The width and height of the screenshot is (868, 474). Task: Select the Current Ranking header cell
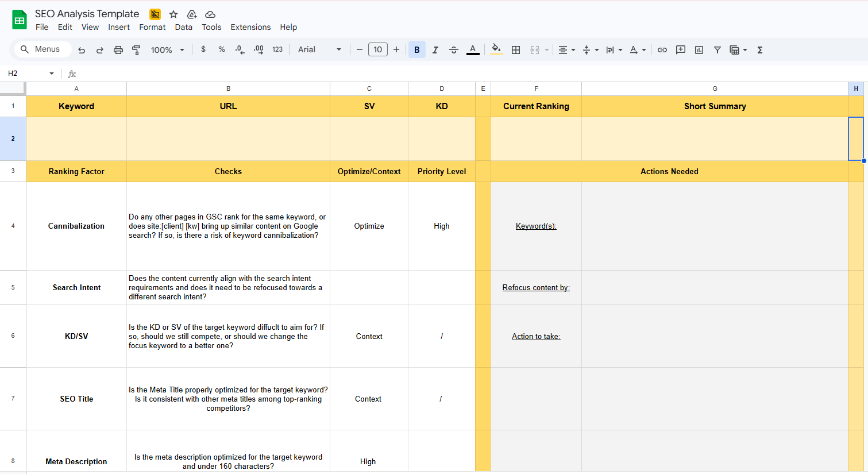536,106
